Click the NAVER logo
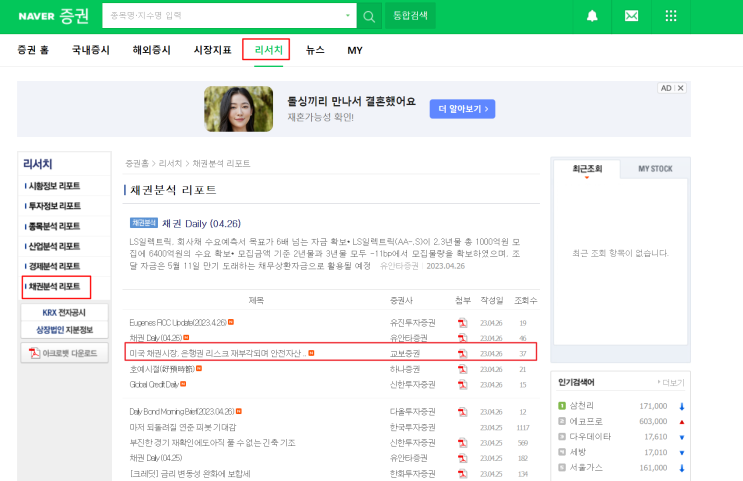The width and height of the screenshot is (743, 481). (36, 16)
